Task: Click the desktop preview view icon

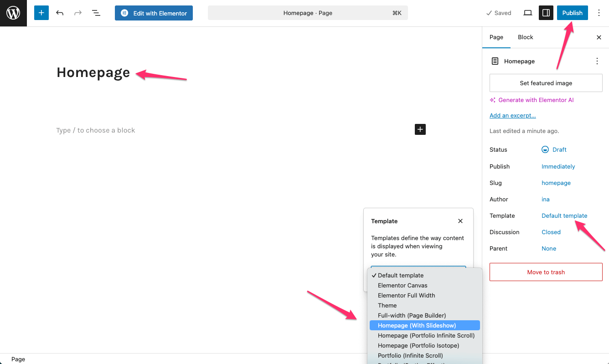Action: [527, 13]
